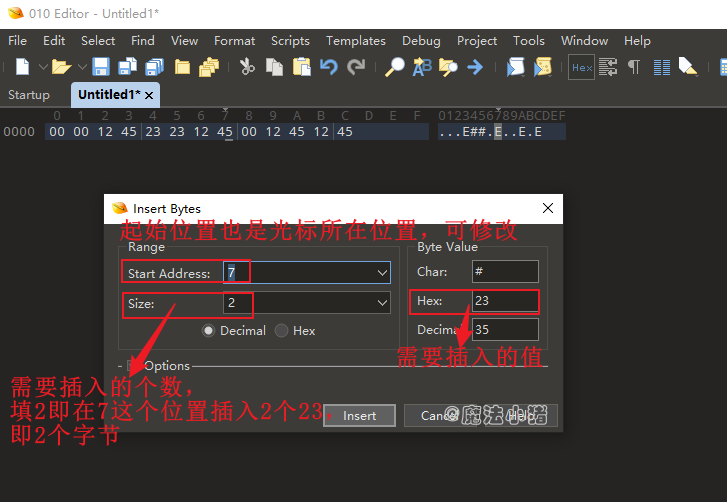Open the Scripts menu
The width and height of the screenshot is (727, 502).
tap(290, 41)
